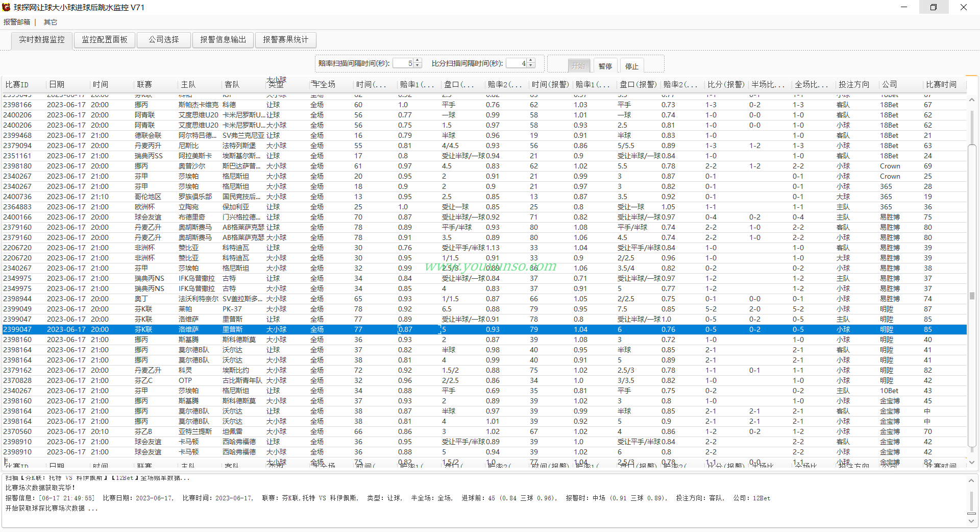This screenshot has width=980, height=532.
Task: Click team name 阿拉美斯卡 in the table
Action: tap(195, 156)
